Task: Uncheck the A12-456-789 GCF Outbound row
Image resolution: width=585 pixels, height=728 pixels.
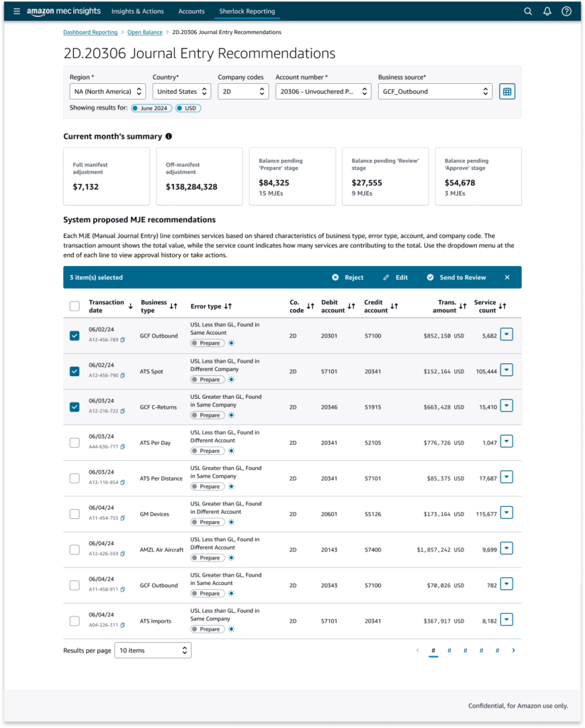Action: pos(75,336)
